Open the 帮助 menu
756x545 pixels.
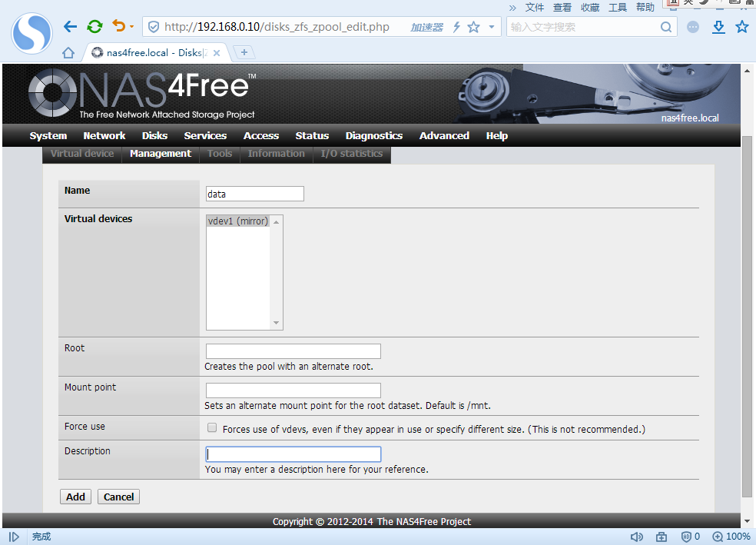coord(645,7)
